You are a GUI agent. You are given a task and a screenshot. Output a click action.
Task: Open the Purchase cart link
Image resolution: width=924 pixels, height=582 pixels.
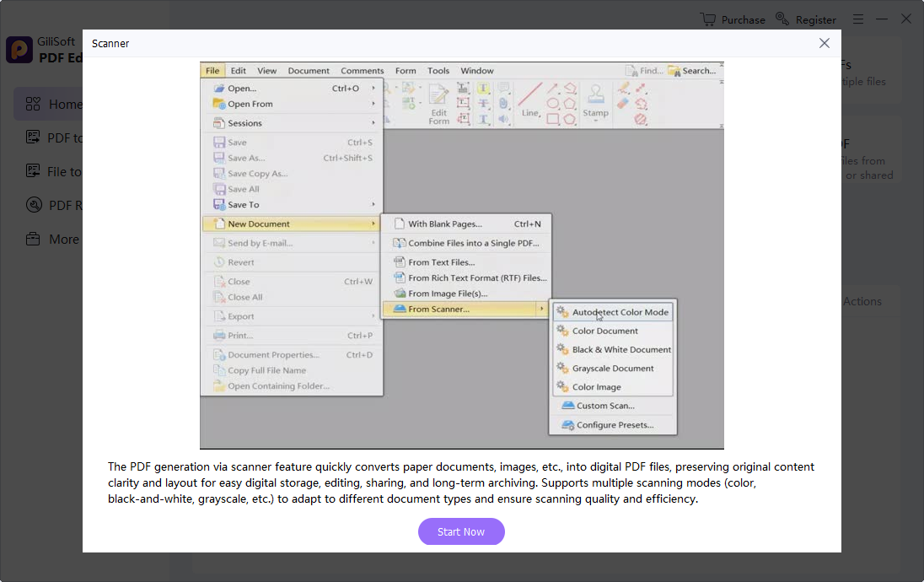tap(733, 19)
